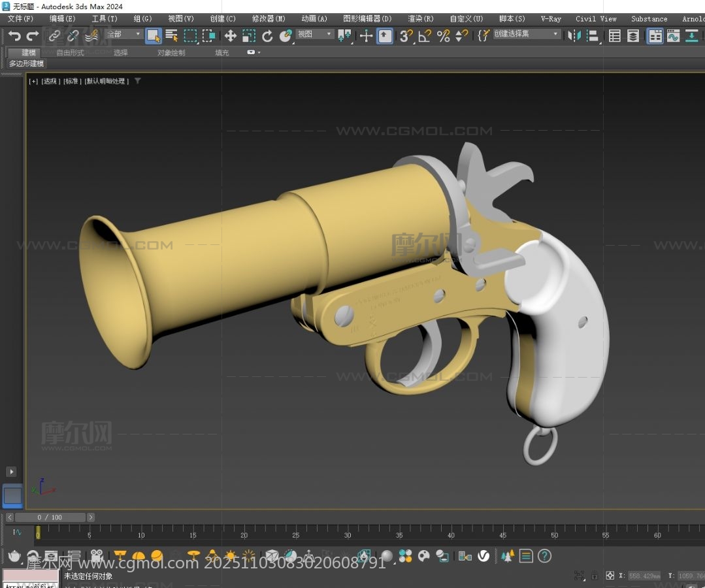
Task: Open Select by Name list
Action: pos(172,36)
